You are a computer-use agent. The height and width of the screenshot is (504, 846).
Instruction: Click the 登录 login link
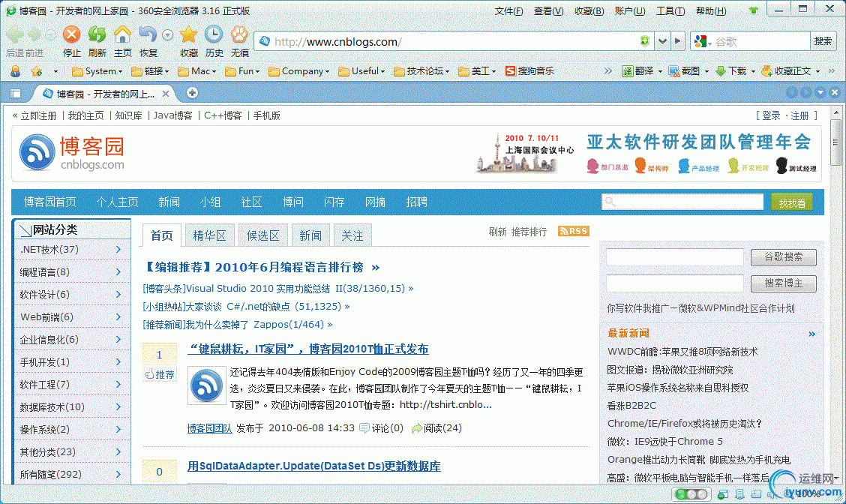pyautogui.click(x=771, y=115)
